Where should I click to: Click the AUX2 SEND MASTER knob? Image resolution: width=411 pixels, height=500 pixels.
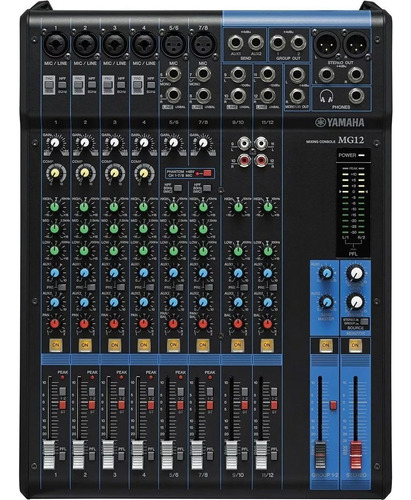tap(326, 302)
